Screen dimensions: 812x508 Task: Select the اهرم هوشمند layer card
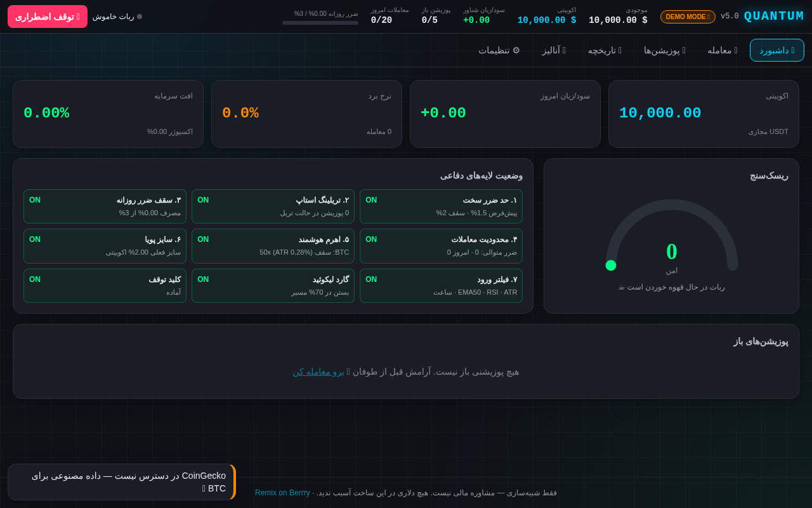(273, 246)
